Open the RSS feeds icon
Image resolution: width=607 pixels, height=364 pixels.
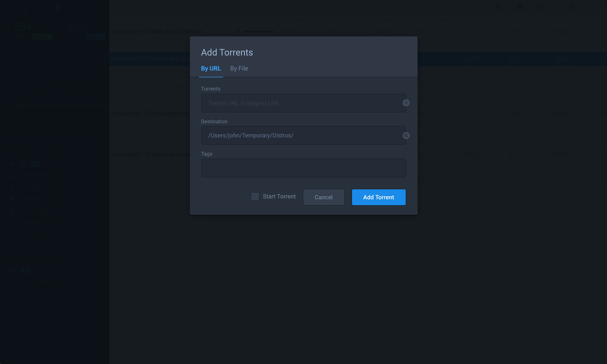[x=40, y=10]
